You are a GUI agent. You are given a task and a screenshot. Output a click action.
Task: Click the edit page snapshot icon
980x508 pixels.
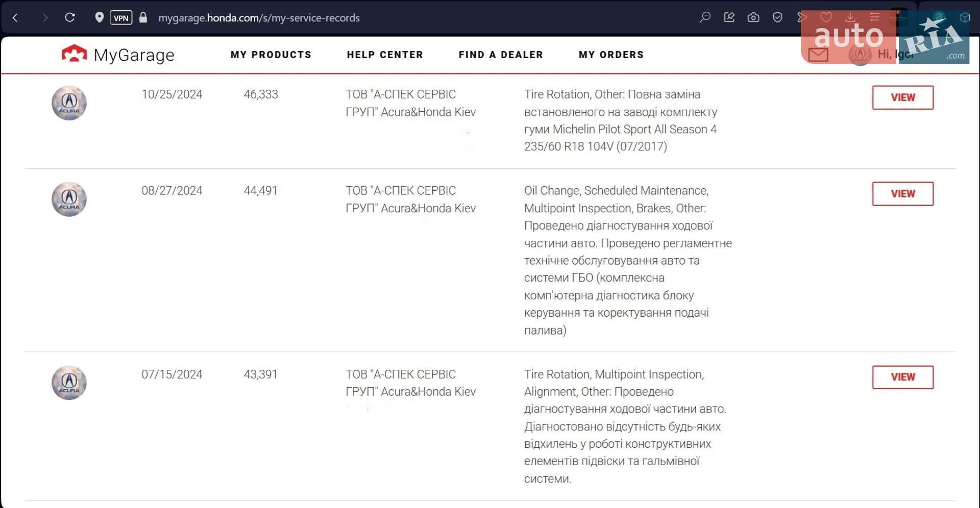[729, 17]
